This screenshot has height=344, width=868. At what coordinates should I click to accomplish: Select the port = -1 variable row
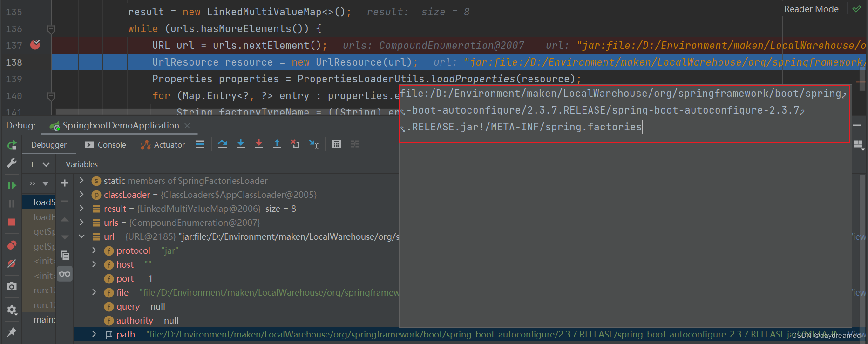(236, 278)
